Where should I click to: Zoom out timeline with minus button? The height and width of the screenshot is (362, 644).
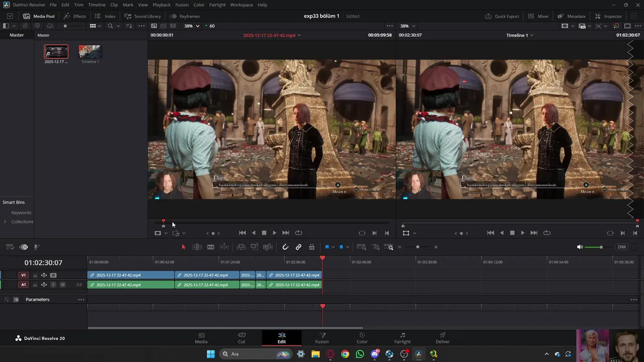(x=399, y=247)
